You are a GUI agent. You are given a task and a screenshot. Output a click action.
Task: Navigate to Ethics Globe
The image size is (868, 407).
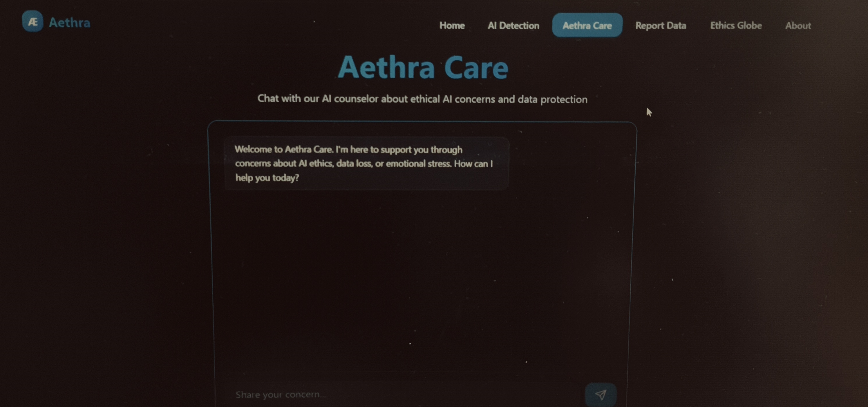click(x=736, y=26)
